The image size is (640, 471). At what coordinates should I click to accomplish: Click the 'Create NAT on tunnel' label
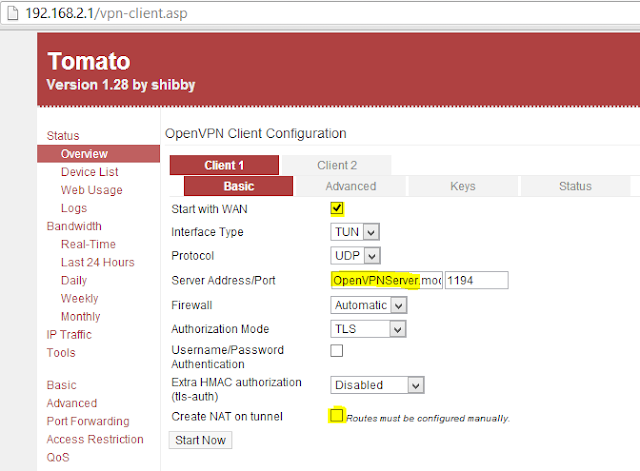pyautogui.click(x=227, y=416)
